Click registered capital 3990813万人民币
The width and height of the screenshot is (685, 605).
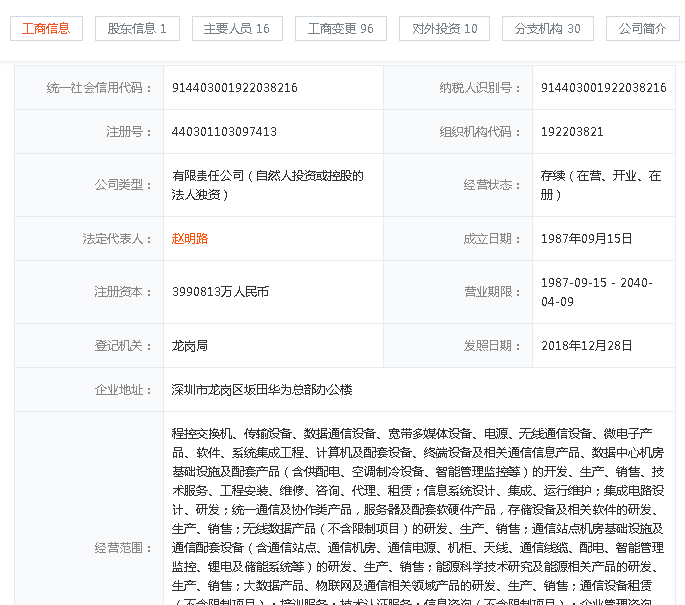(221, 292)
